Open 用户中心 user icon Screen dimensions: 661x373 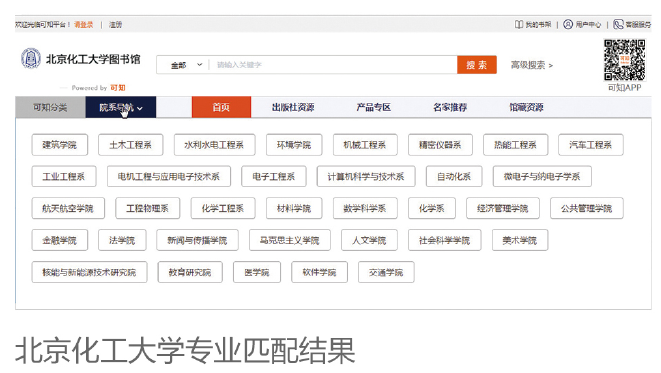[568, 24]
